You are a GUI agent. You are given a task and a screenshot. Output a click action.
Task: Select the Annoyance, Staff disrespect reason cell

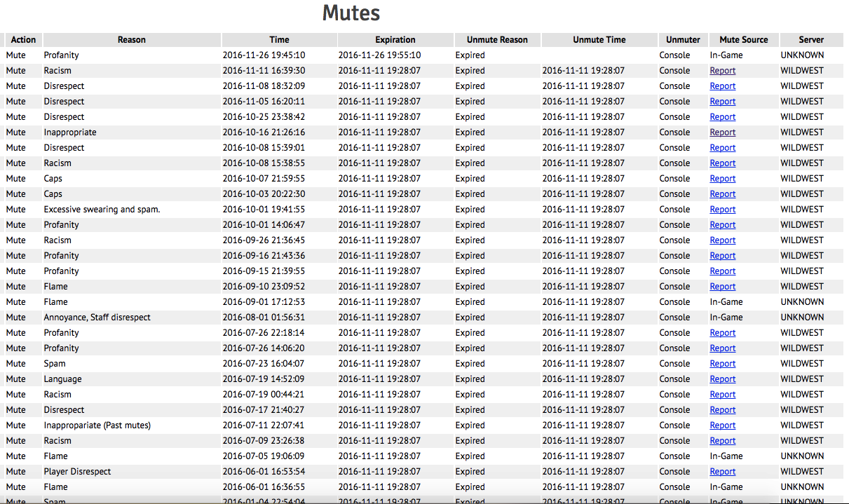[97, 318]
